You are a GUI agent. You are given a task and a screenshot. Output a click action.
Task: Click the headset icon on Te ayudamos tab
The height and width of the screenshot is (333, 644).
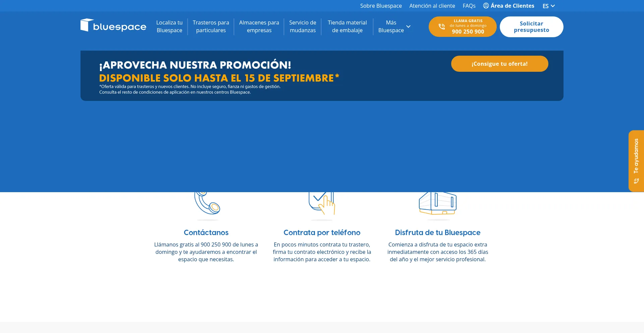coord(636,181)
